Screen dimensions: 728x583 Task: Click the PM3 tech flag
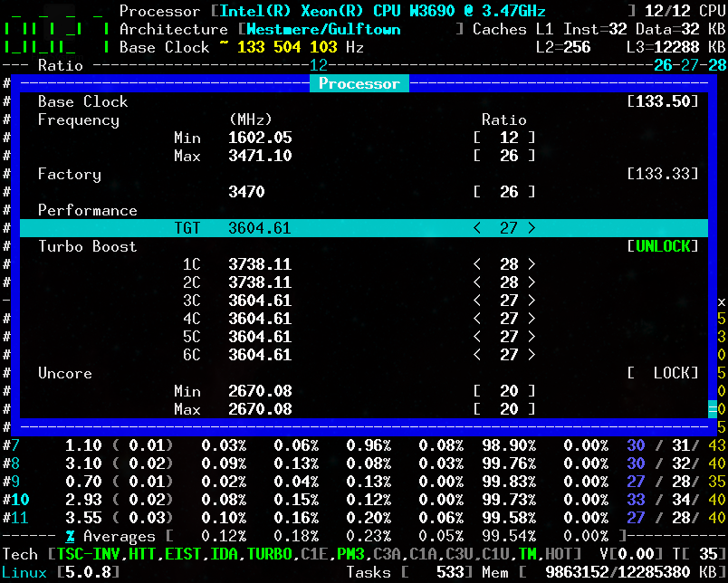click(x=350, y=554)
